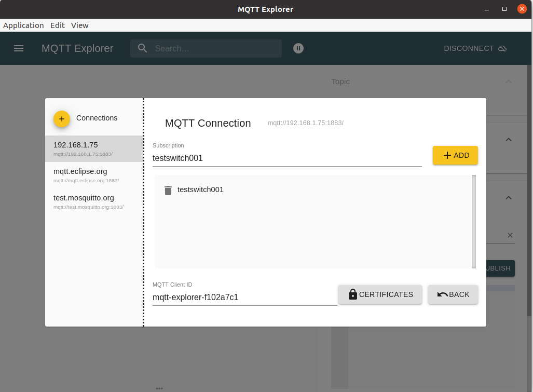This screenshot has height=392, width=533.
Task: Click the MQTT Connection title
Action: [208, 123]
